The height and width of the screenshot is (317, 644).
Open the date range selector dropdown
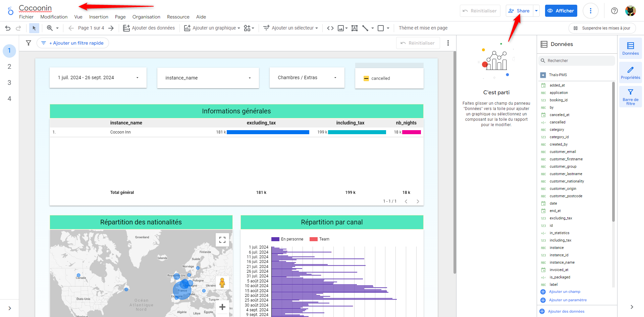click(x=98, y=78)
